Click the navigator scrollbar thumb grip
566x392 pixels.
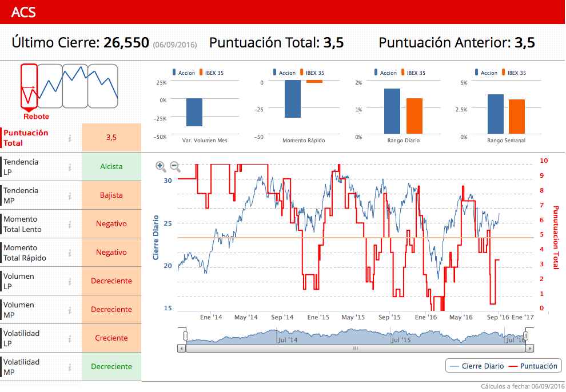click(x=356, y=349)
